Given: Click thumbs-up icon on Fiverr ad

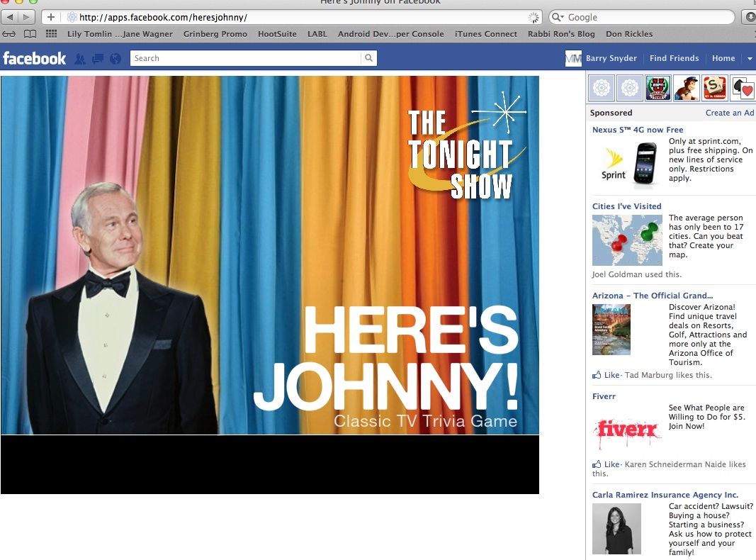Looking at the screenshot, I should 597,464.
